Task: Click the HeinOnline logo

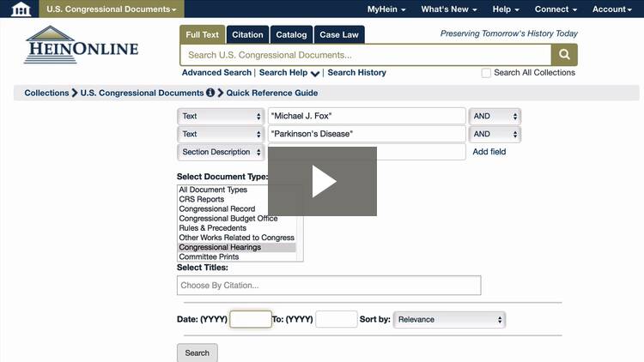Action: tap(82, 45)
